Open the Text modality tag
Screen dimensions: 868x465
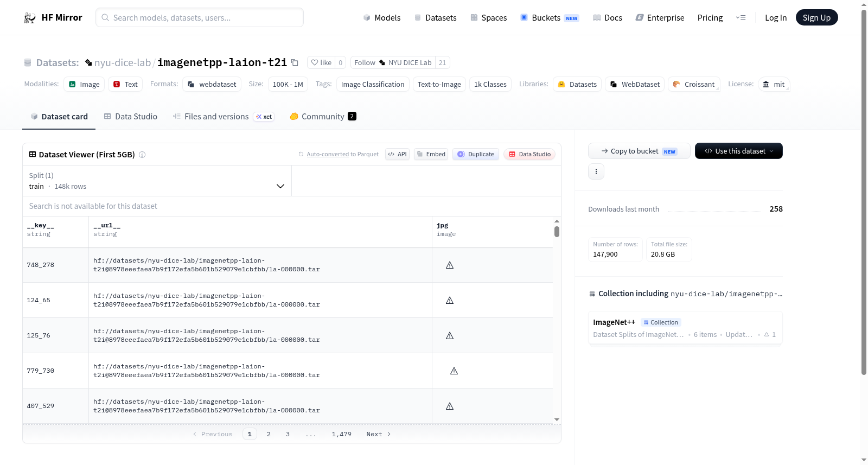pyautogui.click(x=125, y=84)
